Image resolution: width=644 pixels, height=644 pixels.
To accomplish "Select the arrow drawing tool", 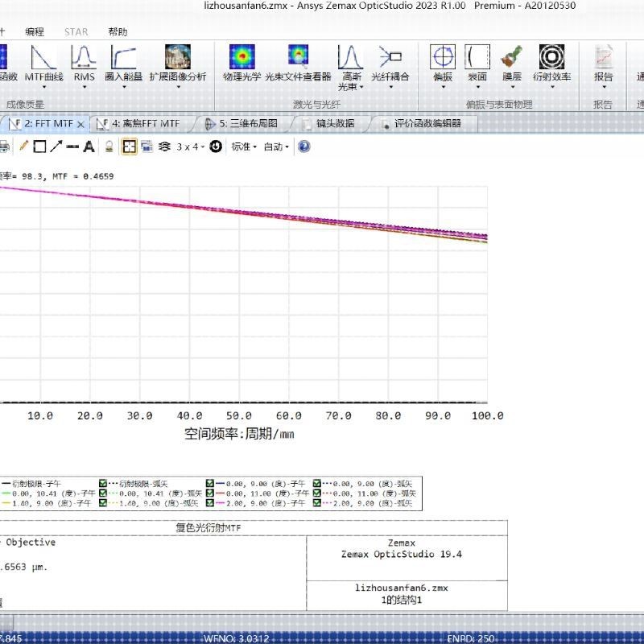I will coord(56,147).
